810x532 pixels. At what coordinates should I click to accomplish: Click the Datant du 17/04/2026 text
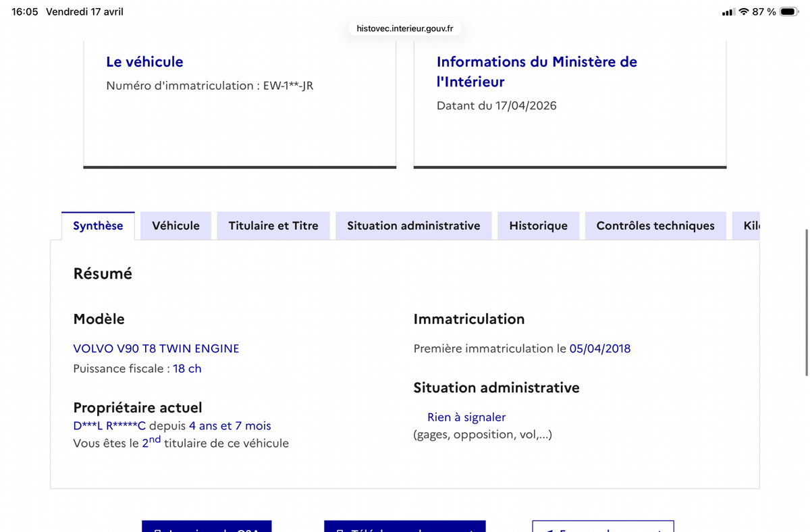click(x=497, y=105)
